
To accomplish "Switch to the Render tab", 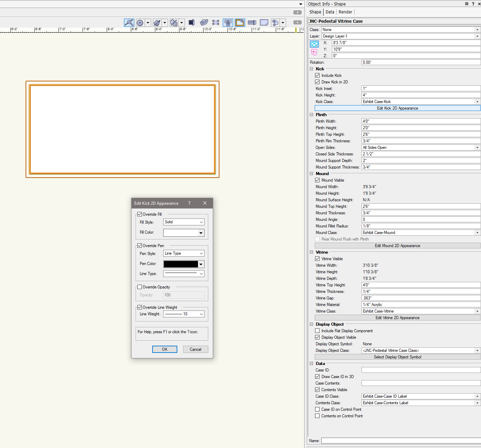I will point(345,12).
